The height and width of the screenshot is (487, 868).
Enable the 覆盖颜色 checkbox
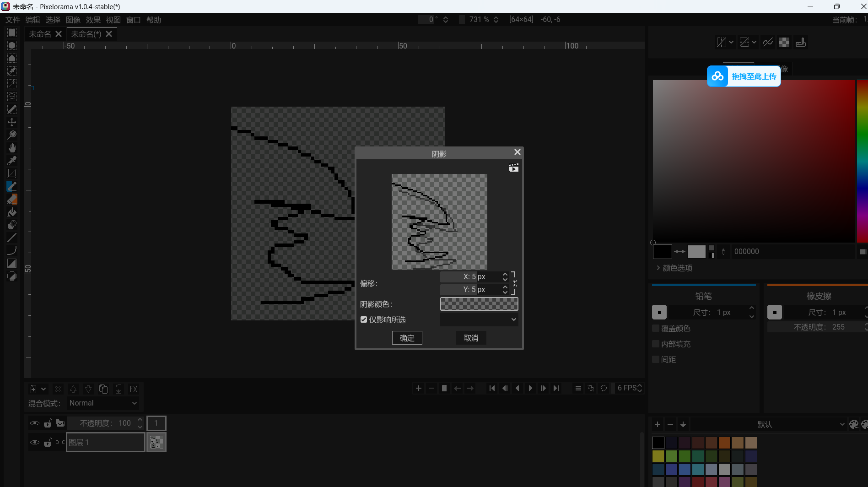coord(656,328)
